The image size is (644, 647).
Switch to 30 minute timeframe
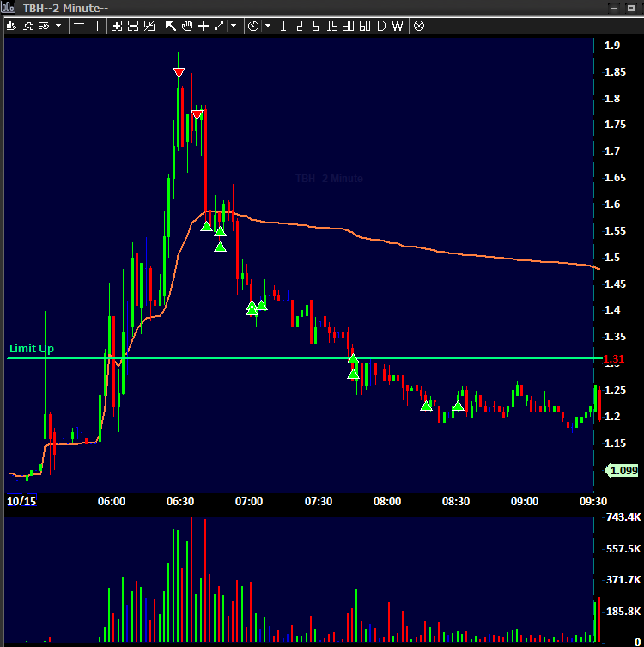349,27
